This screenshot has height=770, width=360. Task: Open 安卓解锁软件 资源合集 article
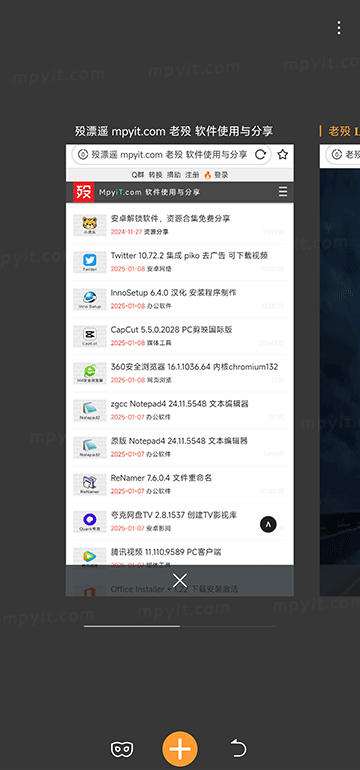(170, 219)
